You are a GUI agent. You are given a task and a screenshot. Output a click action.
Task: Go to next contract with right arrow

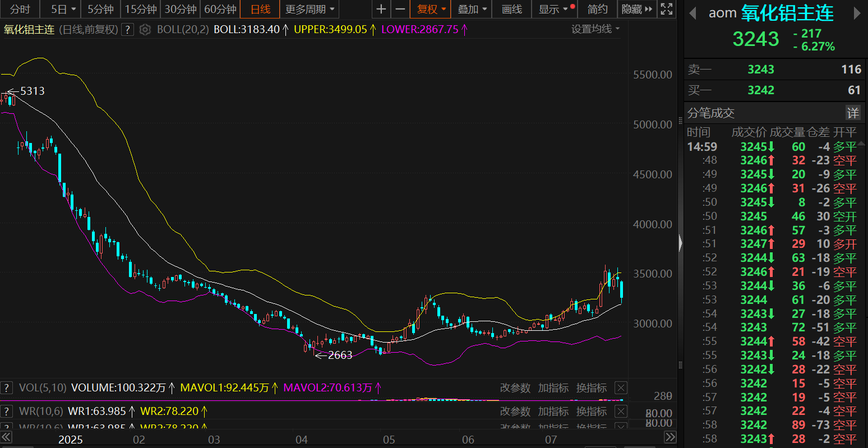857,13
